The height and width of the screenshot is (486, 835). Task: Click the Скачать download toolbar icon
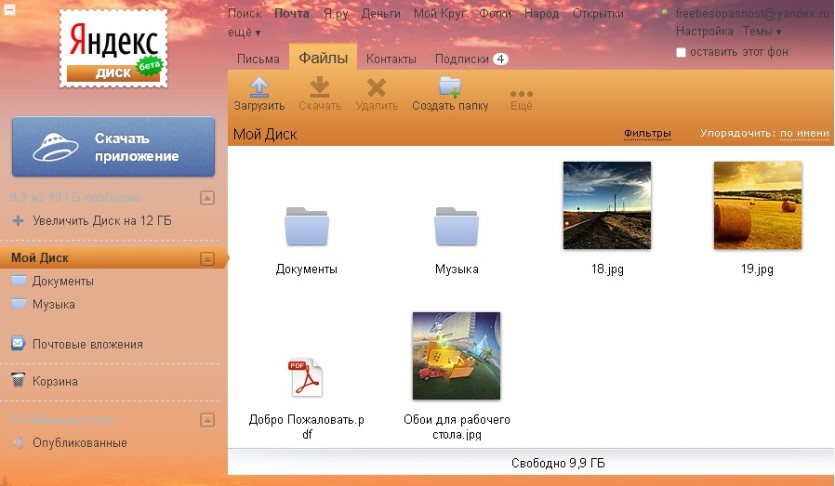point(320,87)
